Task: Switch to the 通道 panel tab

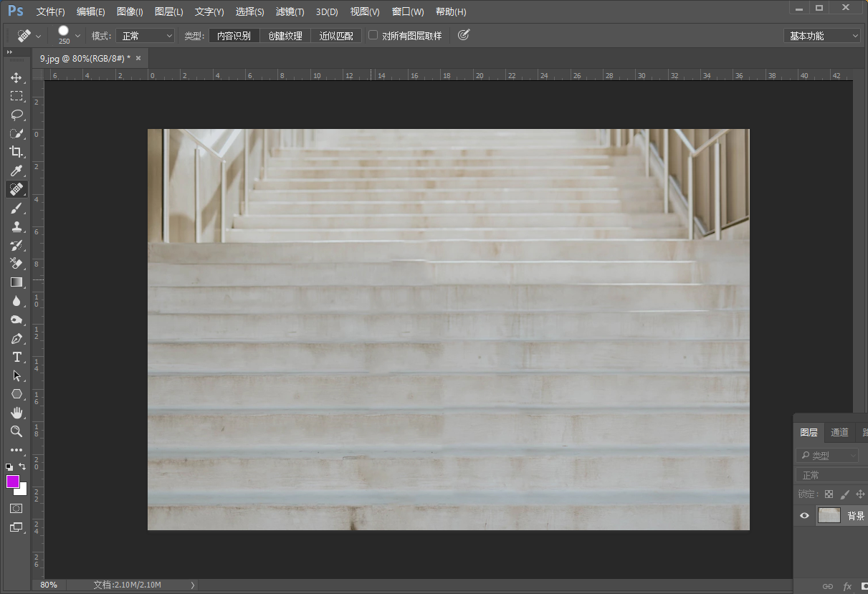Action: tap(839, 432)
